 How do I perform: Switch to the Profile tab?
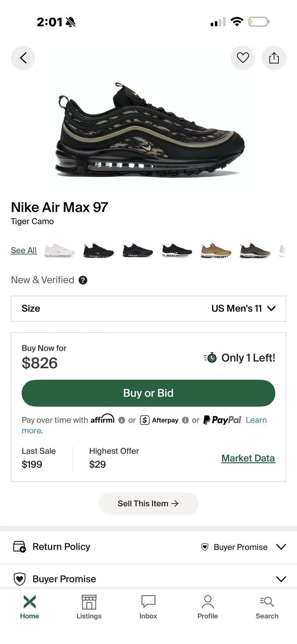[x=208, y=607]
